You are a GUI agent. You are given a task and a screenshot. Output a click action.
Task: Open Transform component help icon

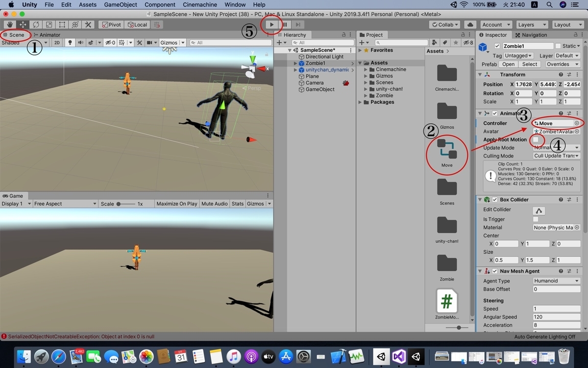562,75
